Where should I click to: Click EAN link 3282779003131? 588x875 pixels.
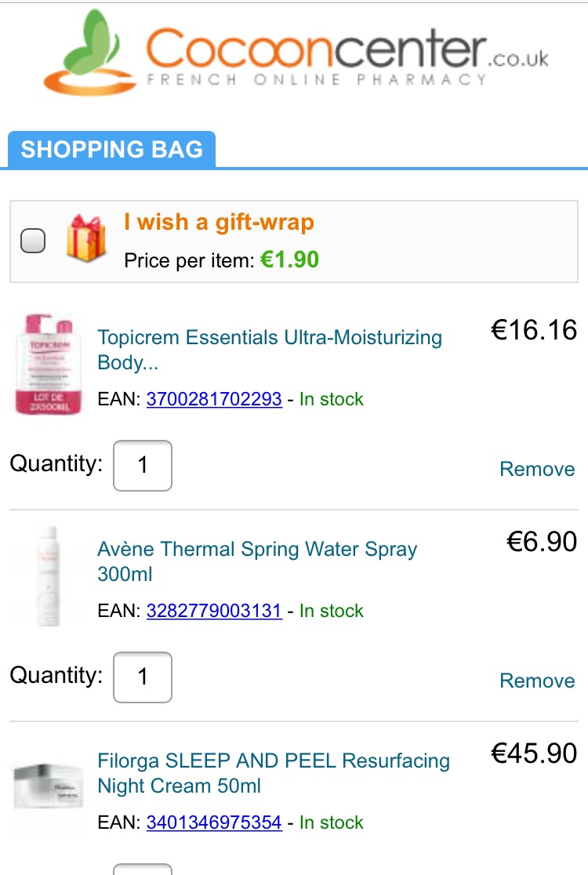(214, 611)
